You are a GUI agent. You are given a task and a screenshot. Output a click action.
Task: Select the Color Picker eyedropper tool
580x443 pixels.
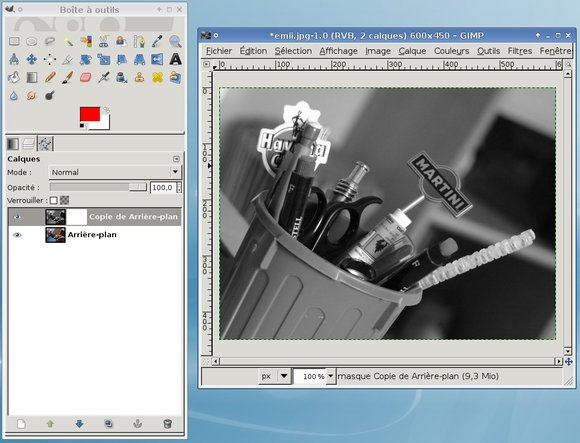point(157,41)
